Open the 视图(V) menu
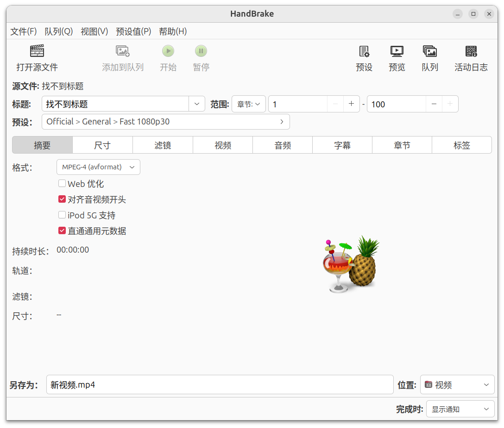504x428 pixels. coord(94,31)
